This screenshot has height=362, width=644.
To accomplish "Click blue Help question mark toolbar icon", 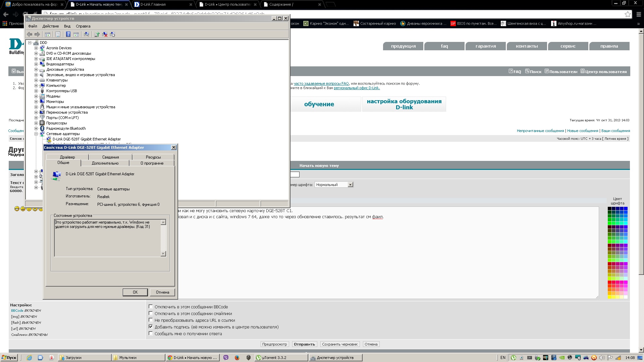I will pyautogui.click(x=68, y=34).
